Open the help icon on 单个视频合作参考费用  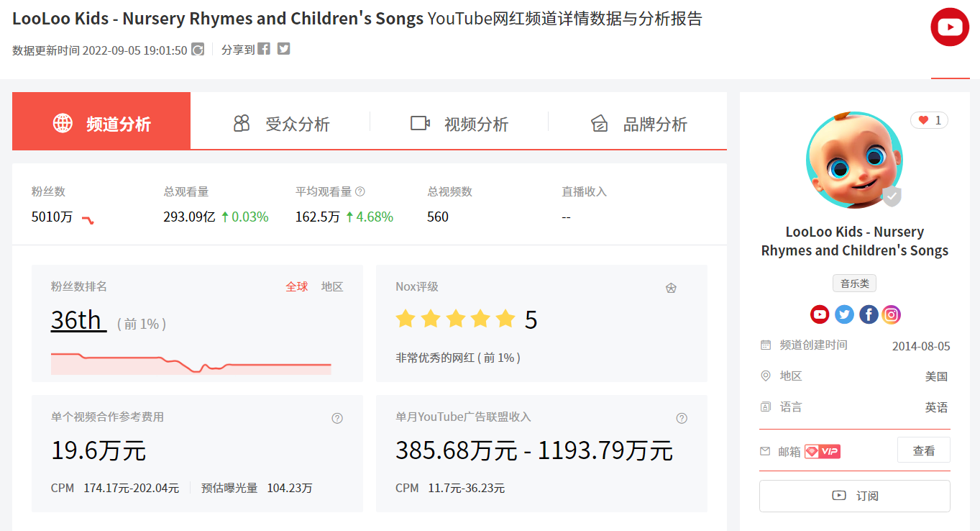[x=337, y=417]
